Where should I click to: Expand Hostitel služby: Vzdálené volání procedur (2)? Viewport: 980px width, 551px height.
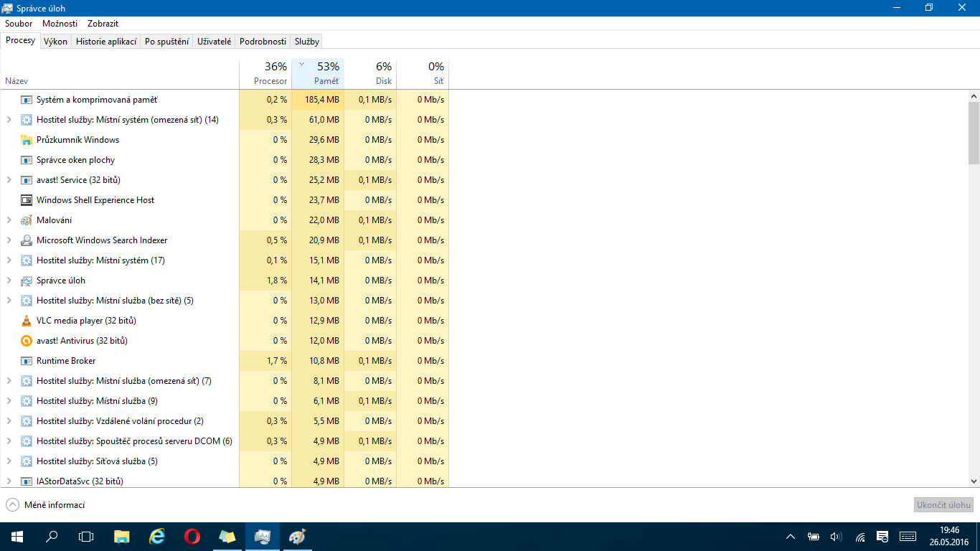pos(9,421)
